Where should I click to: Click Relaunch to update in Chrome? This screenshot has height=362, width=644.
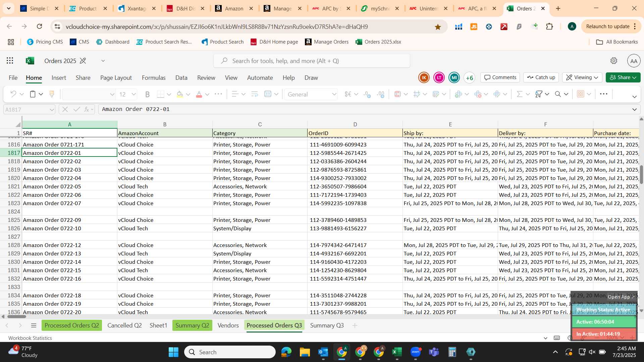pos(611,26)
